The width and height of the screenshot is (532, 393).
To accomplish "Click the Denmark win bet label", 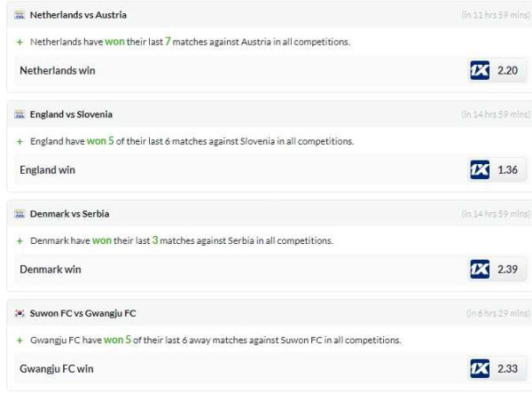I will point(51,269).
